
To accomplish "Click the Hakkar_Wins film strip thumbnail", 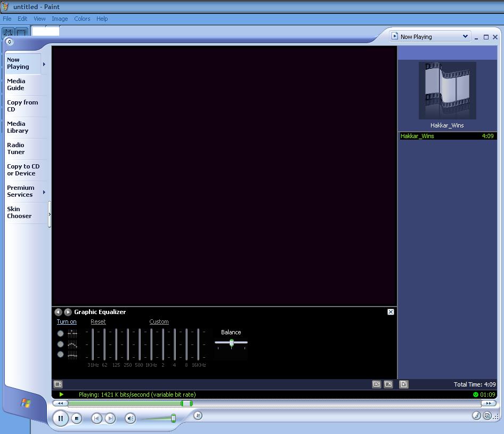I will [447, 91].
